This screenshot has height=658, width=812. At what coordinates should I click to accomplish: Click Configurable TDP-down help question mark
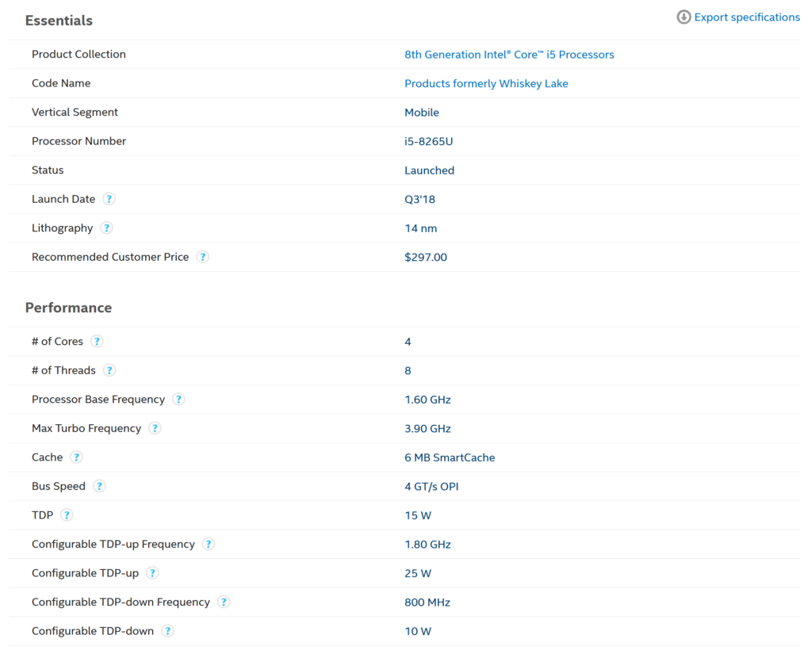[168, 631]
